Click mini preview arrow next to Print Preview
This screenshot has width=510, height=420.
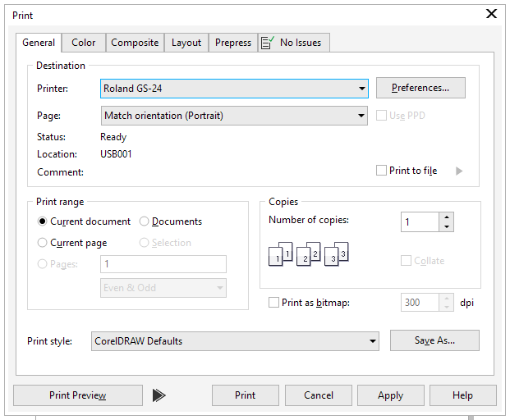coord(159,395)
